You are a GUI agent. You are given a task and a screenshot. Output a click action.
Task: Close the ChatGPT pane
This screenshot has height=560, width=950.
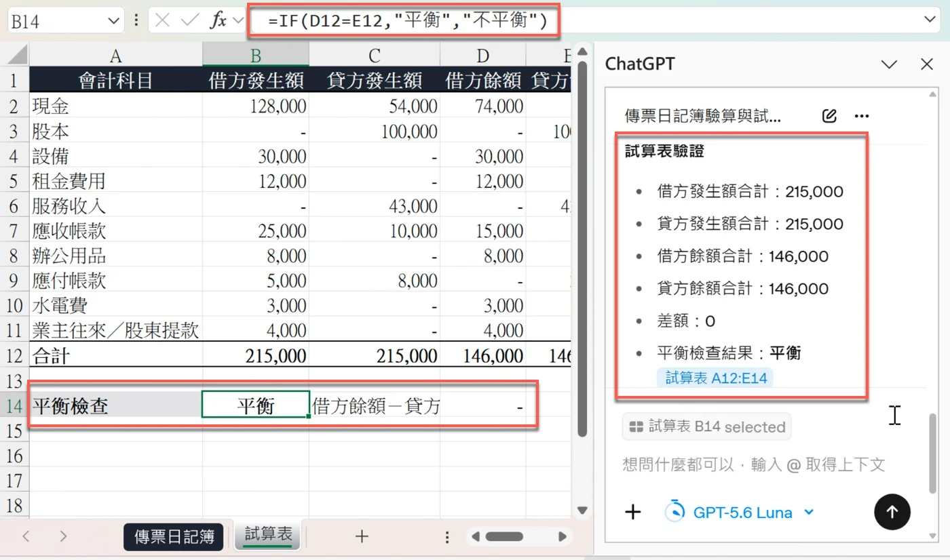coord(927,64)
